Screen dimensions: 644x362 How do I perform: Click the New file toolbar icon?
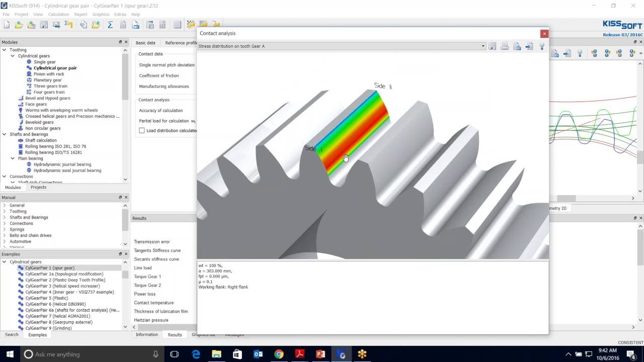(x=7, y=25)
